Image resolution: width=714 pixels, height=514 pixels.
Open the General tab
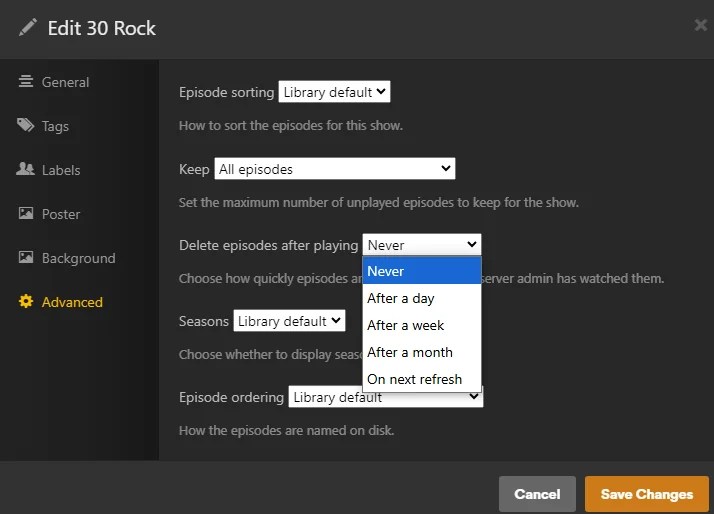click(x=65, y=82)
